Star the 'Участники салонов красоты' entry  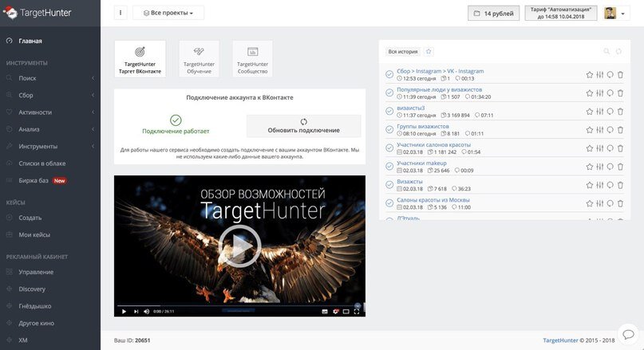pos(590,148)
